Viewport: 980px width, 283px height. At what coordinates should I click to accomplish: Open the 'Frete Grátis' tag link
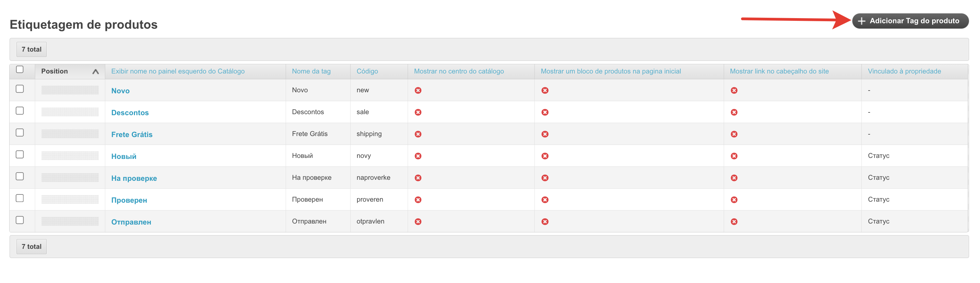pos(132,135)
